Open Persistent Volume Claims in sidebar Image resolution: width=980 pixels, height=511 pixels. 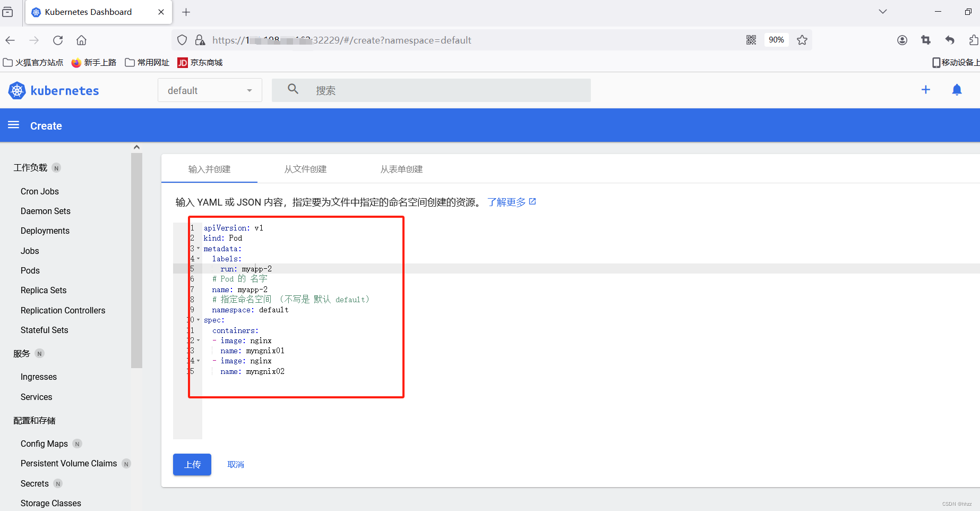(69, 463)
